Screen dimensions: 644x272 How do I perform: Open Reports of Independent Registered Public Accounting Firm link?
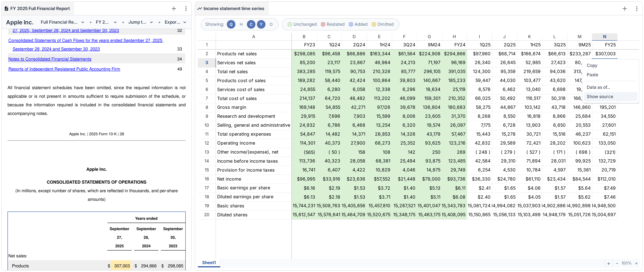(x=64, y=69)
